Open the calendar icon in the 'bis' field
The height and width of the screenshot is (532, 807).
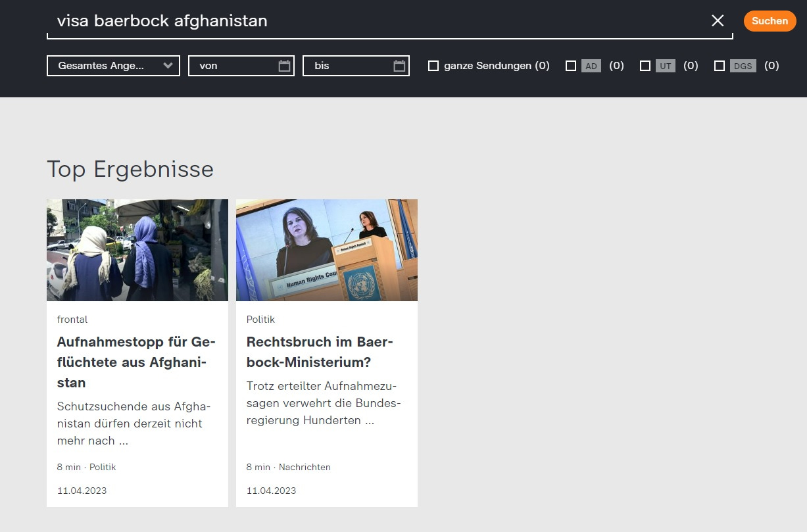399,66
